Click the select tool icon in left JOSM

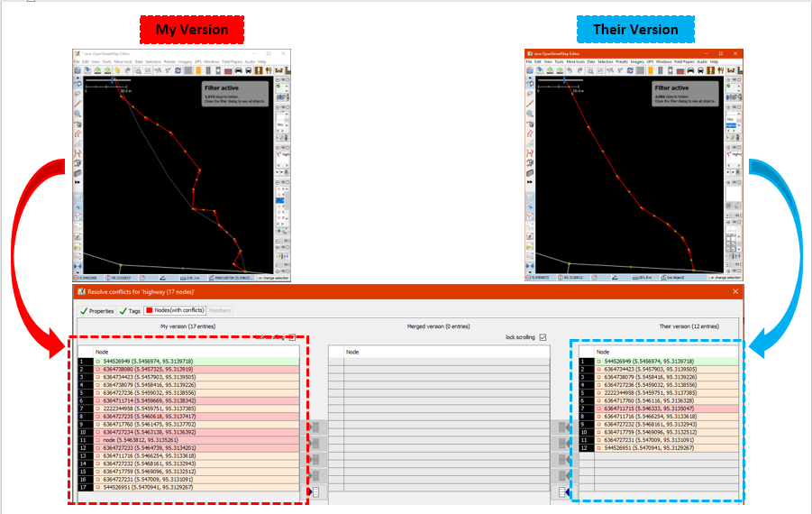click(x=78, y=81)
